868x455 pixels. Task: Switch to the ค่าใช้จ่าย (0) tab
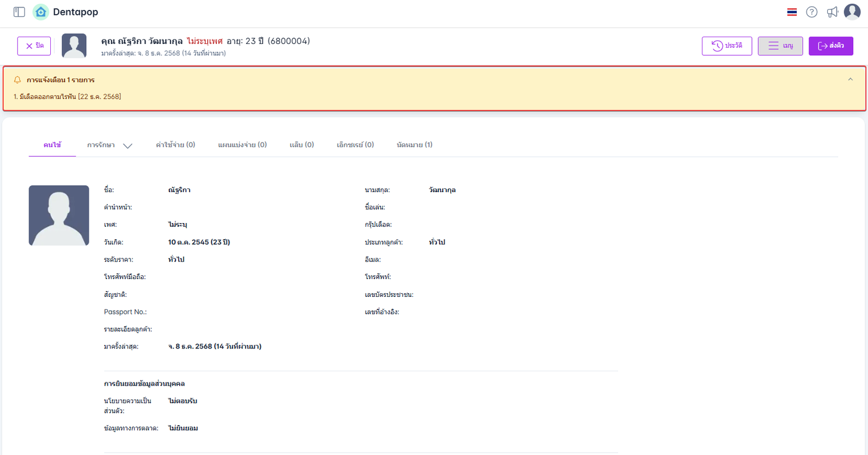click(x=175, y=145)
